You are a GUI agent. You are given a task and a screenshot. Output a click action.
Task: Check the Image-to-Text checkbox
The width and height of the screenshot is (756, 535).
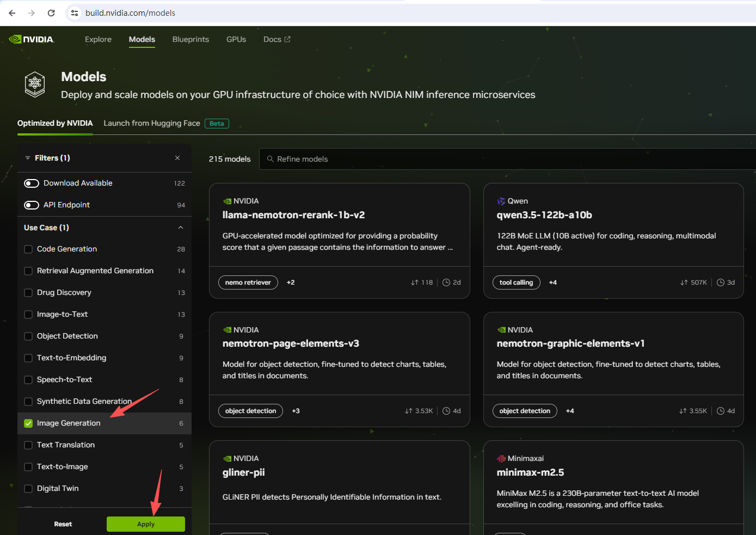28,315
